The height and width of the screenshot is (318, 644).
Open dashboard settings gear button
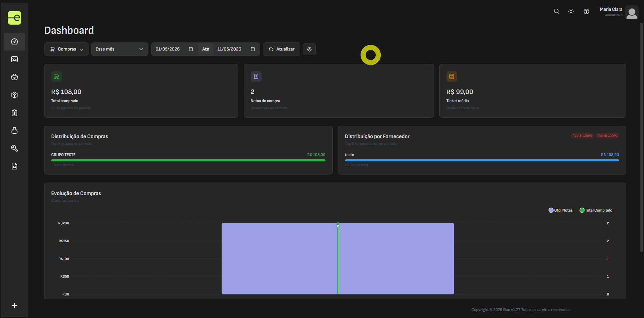[x=309, y=49]
